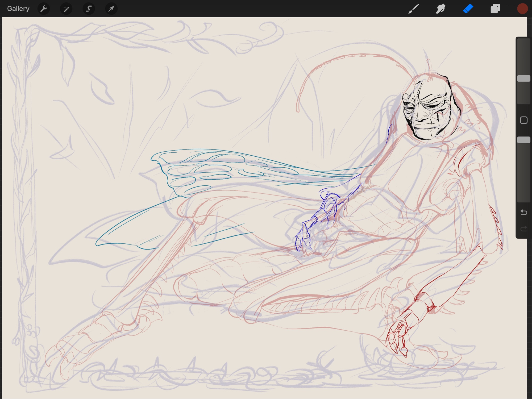Open the Layers panel
This screenshot has width=532, height=399.
[495, 9]
